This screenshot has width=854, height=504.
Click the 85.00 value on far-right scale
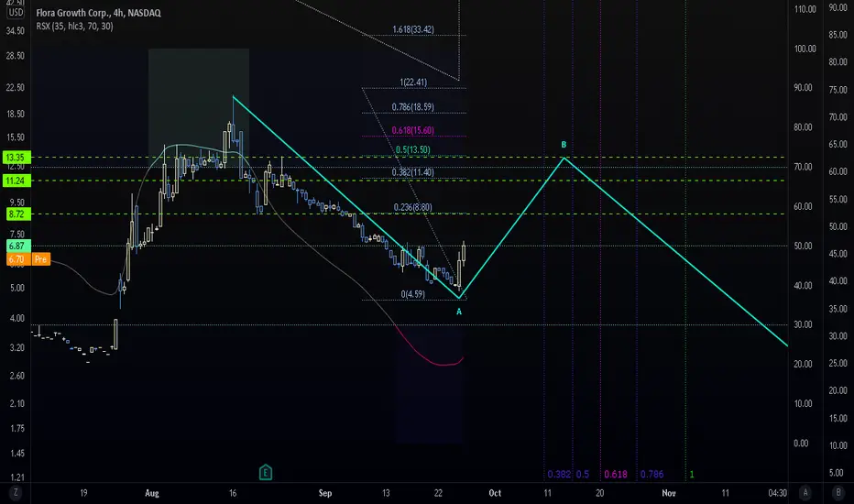click(x=838, y=35)
